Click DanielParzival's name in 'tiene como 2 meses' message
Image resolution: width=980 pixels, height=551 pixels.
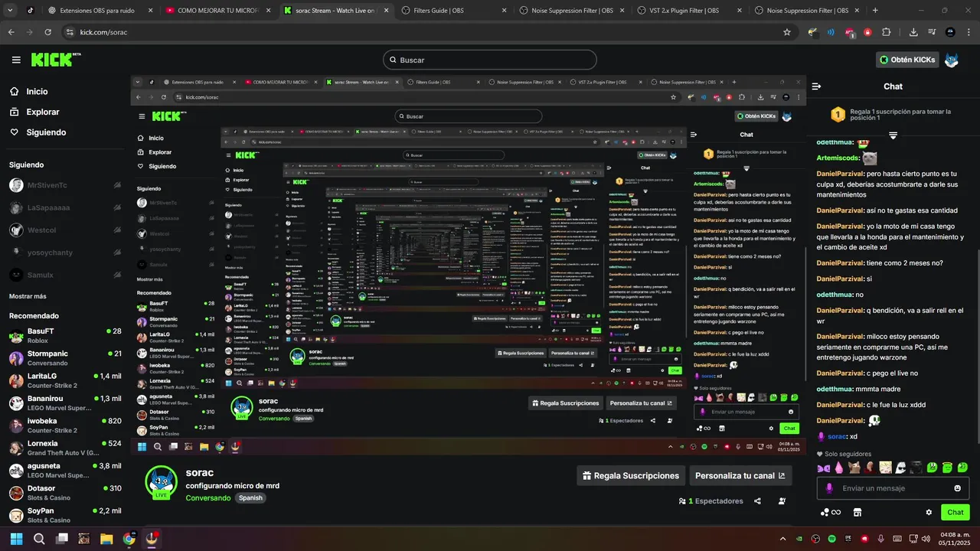click(x=840, y=263)
